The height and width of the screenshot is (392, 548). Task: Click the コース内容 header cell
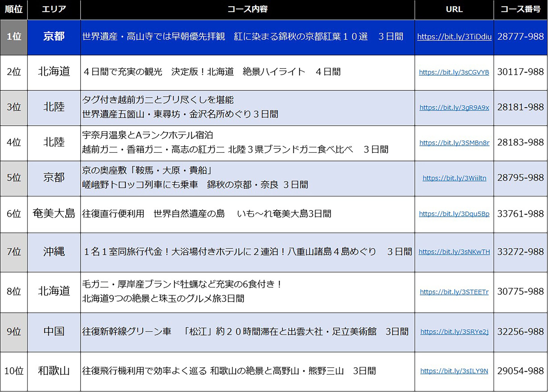coord(247,9)
